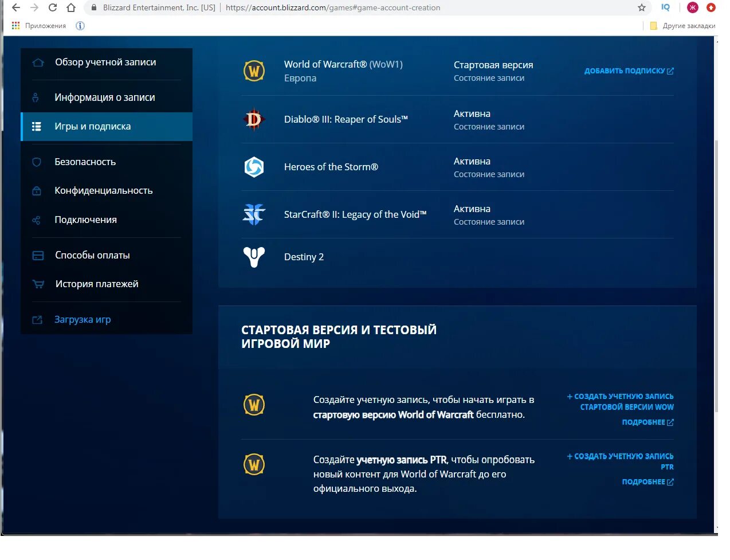Click the Heroes of the Storm icon

254,167
